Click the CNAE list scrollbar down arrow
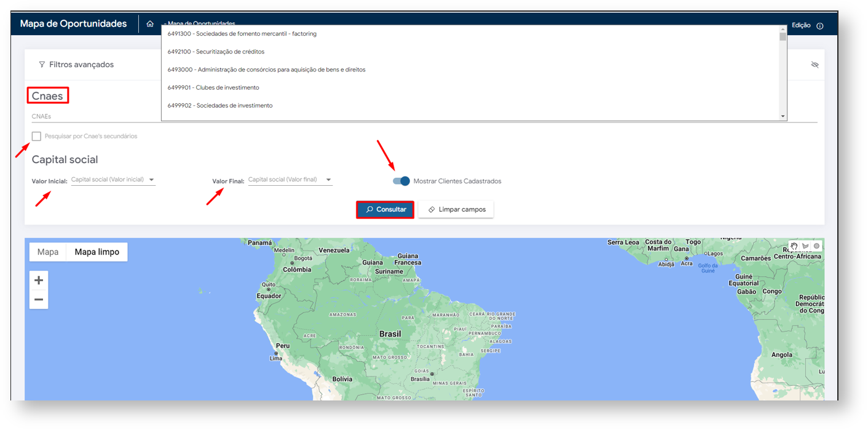This screenshot has width=868, height=430. (x=783, y=116)
